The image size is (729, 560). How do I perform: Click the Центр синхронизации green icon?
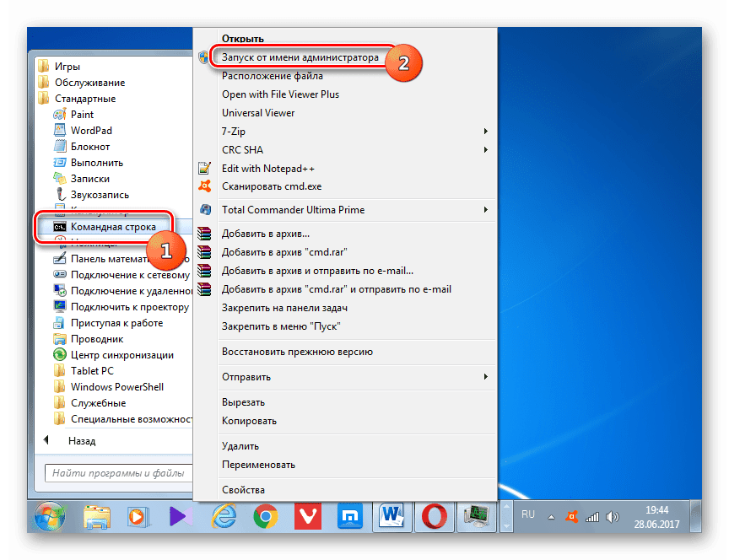tap(60, 354)
